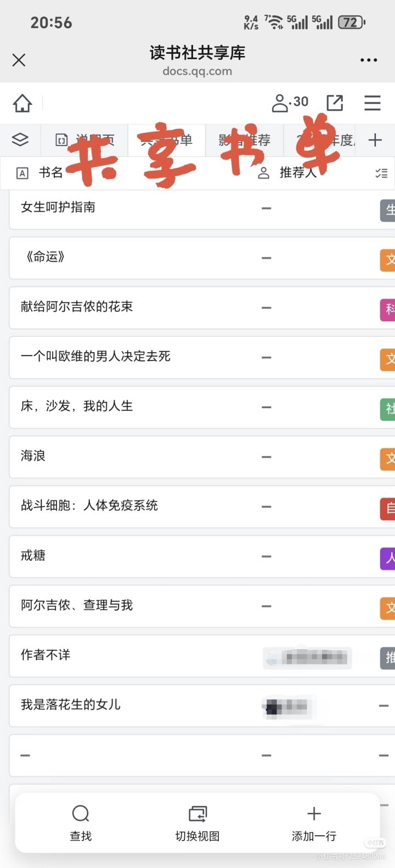Image resolution: width=395 pixels, height=868 pixels.
Task: Tap 切换视图 switch view icon
Action: pyautogui.click(x=198, y=823)
